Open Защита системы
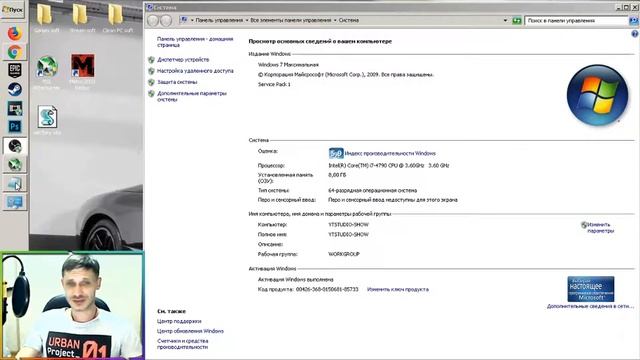Image resolution: width=640 pixels, height=360 pixels. (177, 82)
